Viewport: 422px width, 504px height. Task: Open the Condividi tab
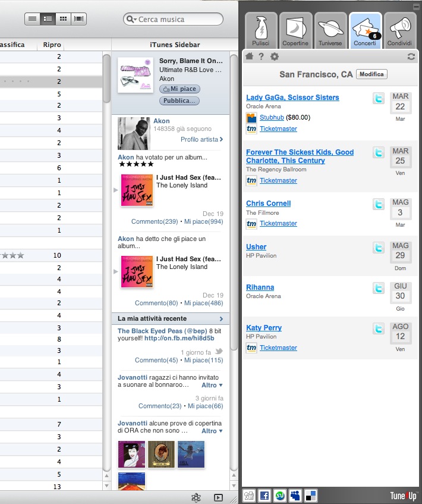pos(400,30)
